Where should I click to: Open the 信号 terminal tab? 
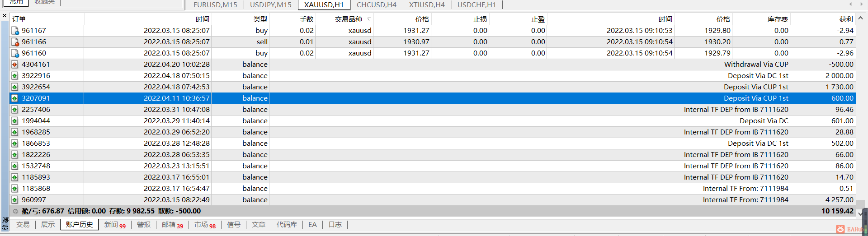(233, 225)
